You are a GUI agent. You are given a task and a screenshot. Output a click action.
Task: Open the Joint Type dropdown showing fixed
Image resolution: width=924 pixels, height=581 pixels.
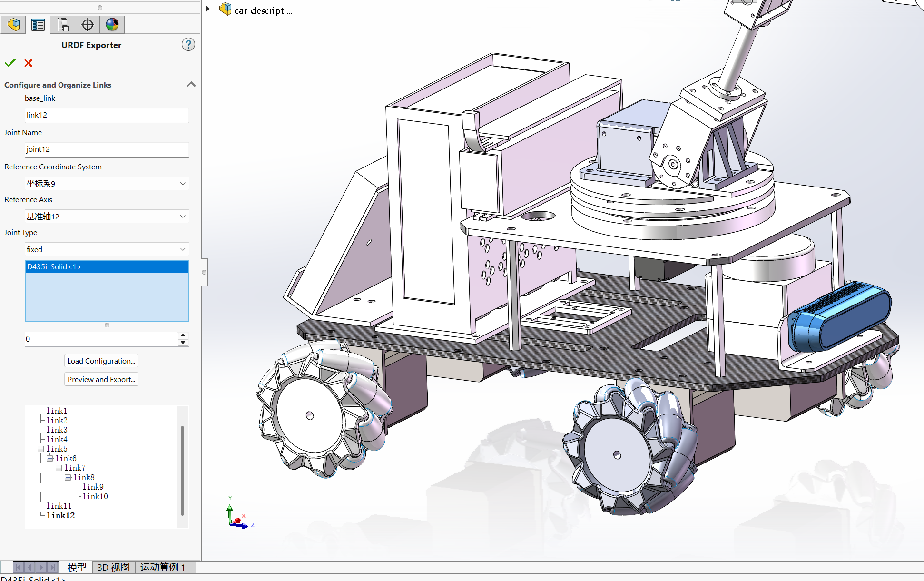click(x=182, y=249)
